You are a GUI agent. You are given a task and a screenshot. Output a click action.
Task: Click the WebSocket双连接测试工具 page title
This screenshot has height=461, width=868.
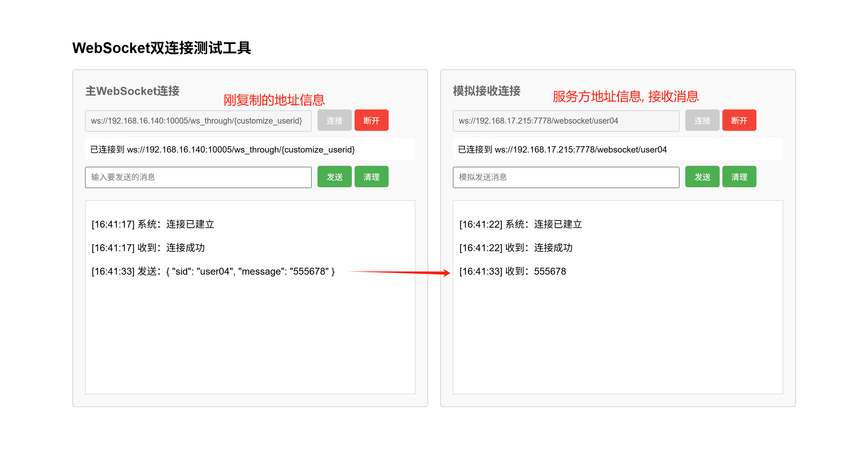pyautogui.click(x=161, y=48)
